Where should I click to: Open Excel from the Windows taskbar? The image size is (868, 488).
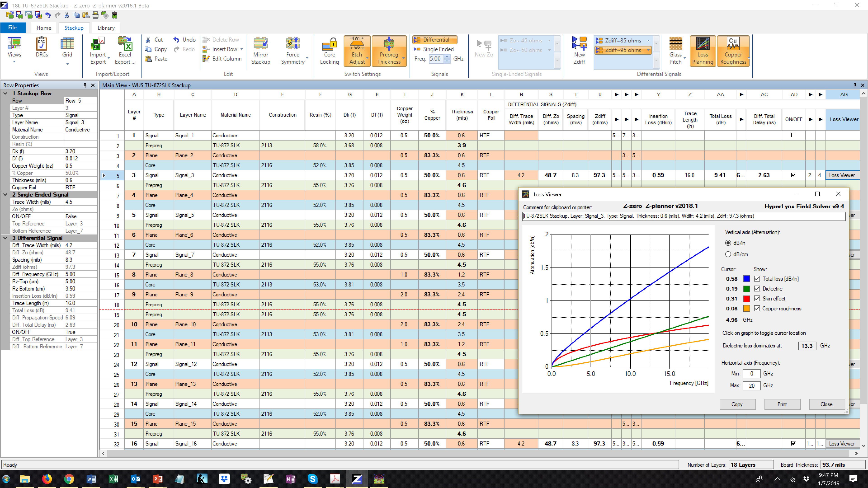113,479
